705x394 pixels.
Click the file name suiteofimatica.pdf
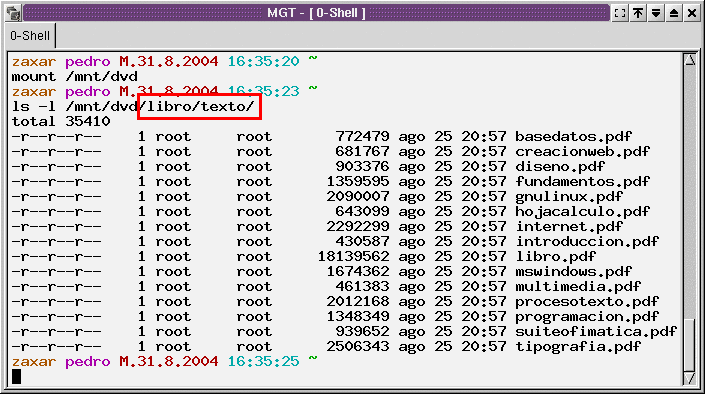(x=596, y=331)
